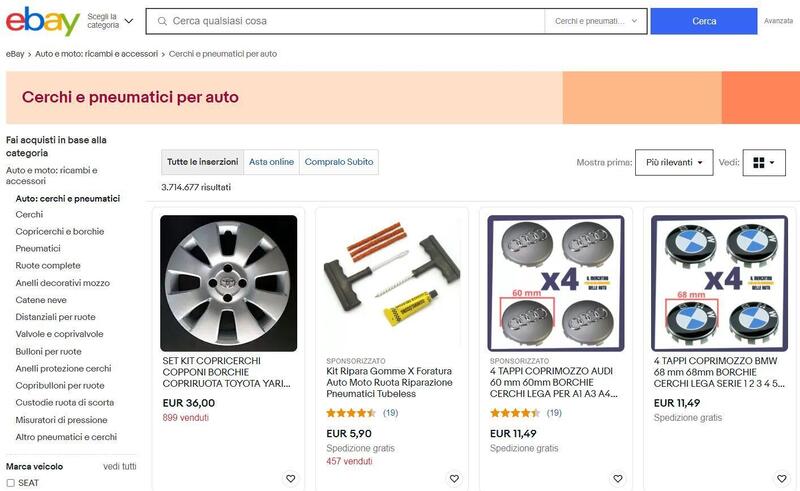Click heart icon on tire repair kit
The image size is (800, 491).
coord(454,479)
